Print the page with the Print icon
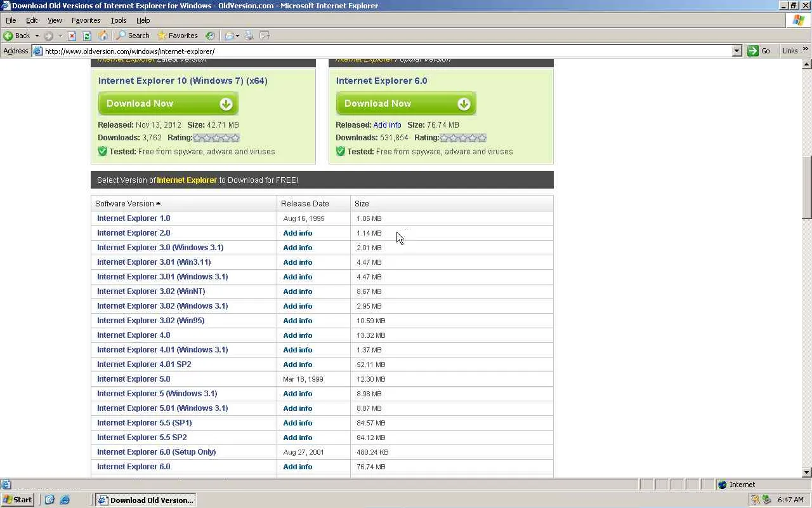 (x=249, y=36)
